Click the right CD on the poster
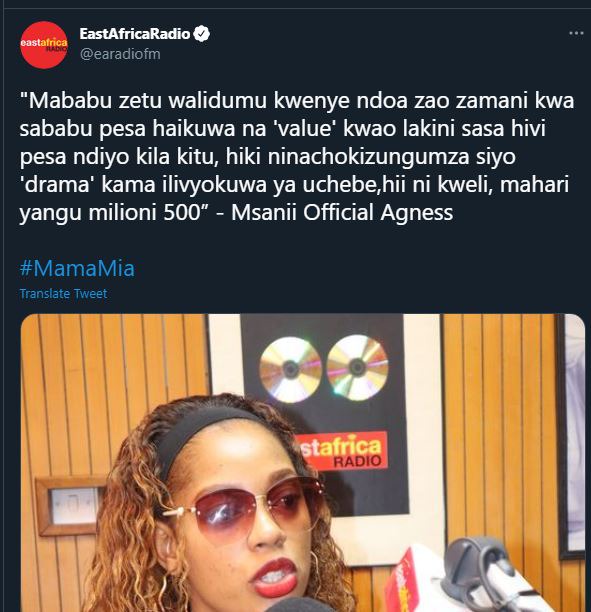 357,367
